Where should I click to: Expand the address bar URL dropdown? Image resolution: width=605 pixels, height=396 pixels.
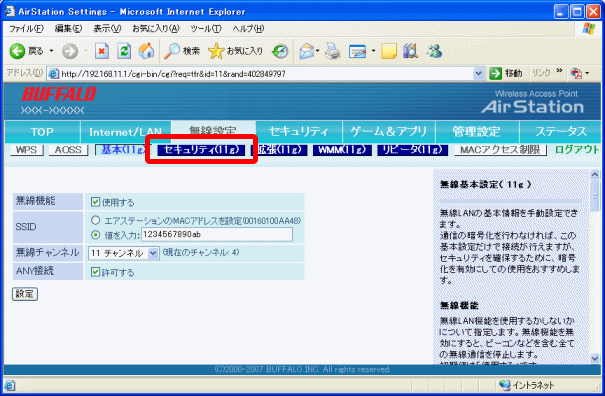[478, 73]
